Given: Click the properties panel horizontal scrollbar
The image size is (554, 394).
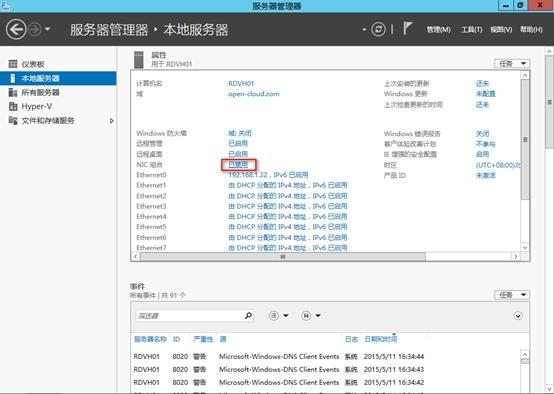Looking at the screenshot, I should click(283, 257).
